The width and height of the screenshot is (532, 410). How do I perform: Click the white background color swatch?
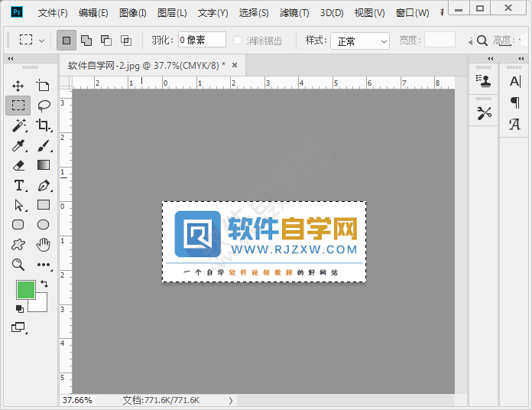pos(39,304)
